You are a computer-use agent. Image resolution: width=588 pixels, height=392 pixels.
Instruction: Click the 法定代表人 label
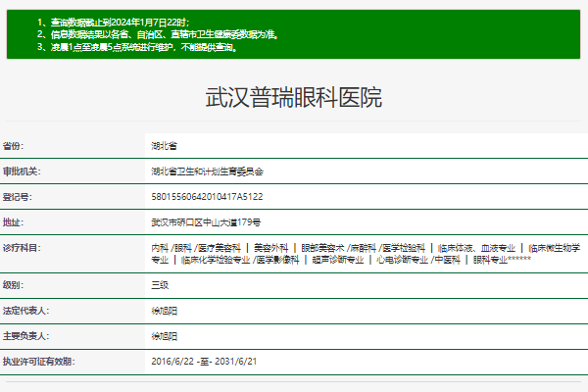tap(25, 311)
